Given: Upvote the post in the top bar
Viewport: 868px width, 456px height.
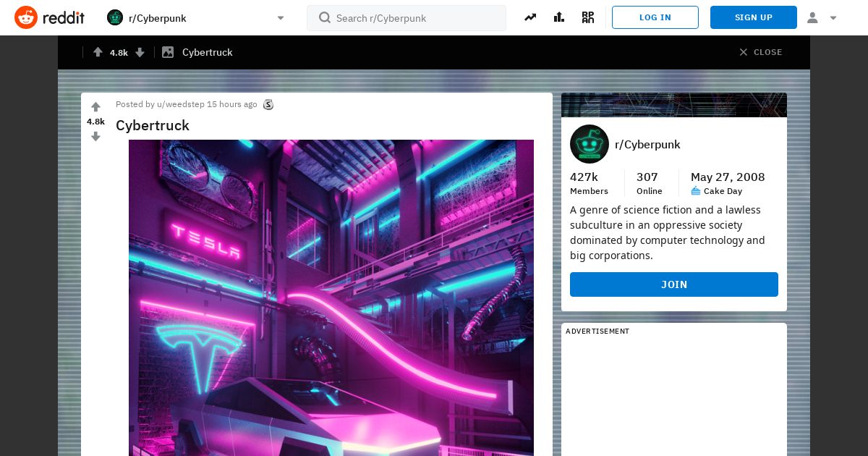Looking at the screenshot, I should 98,52.
